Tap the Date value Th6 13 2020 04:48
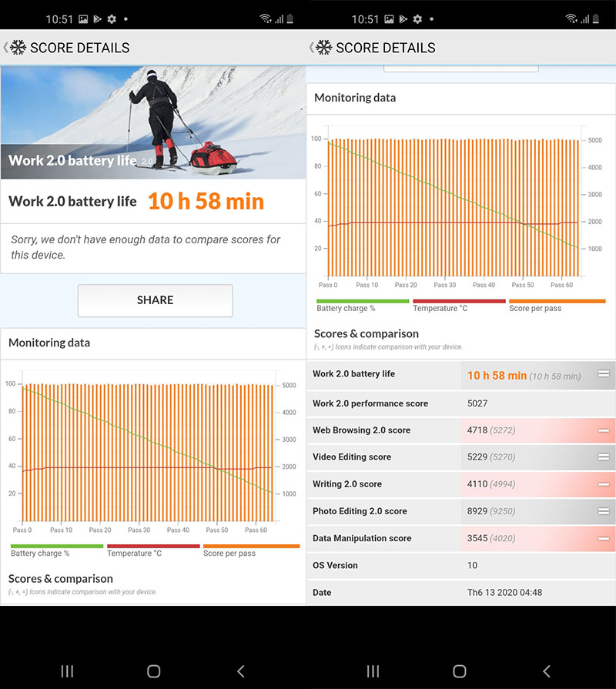The height and width of the screenshot is (689, 616). point(504,592)
